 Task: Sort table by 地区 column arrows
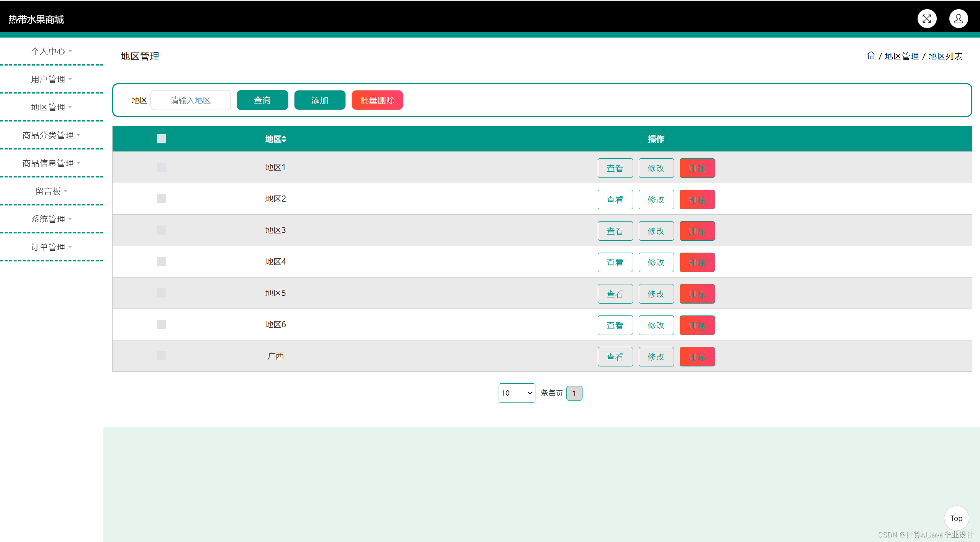pyautogui.click(x=284, y=139)
